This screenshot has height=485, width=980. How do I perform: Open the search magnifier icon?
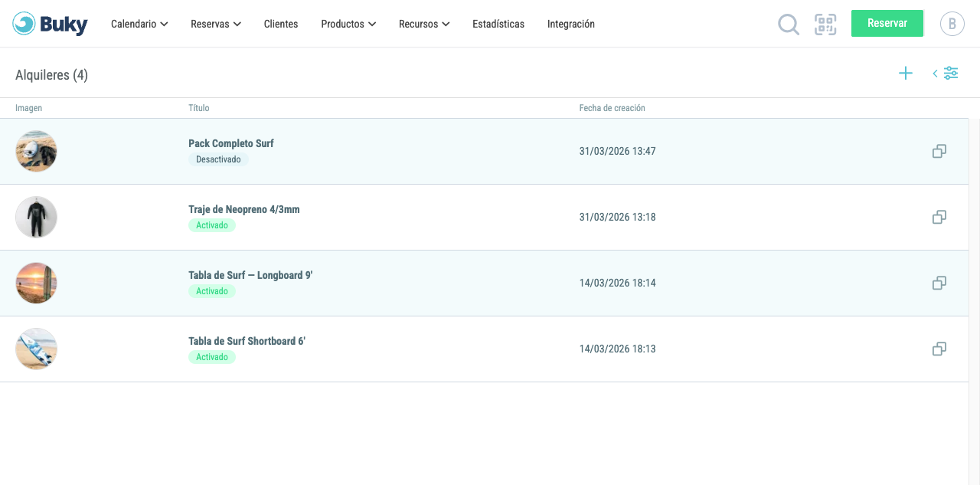coord(789,25)
